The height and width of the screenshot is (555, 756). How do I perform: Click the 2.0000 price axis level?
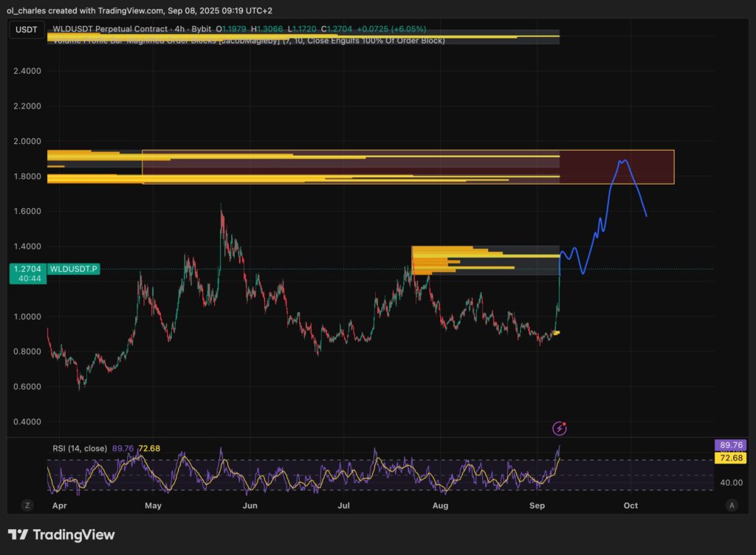pos(27,141)
